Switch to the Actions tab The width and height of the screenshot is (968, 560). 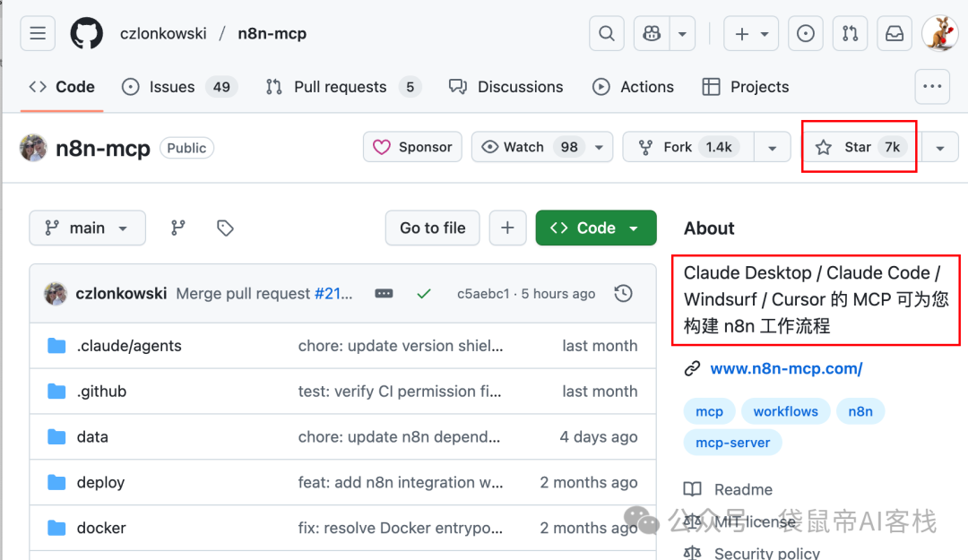point(634,87)
